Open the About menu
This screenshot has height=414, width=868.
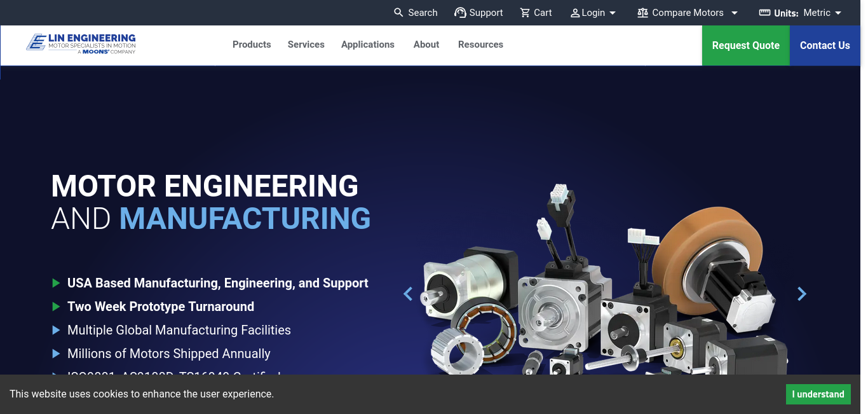click(426, 45)
